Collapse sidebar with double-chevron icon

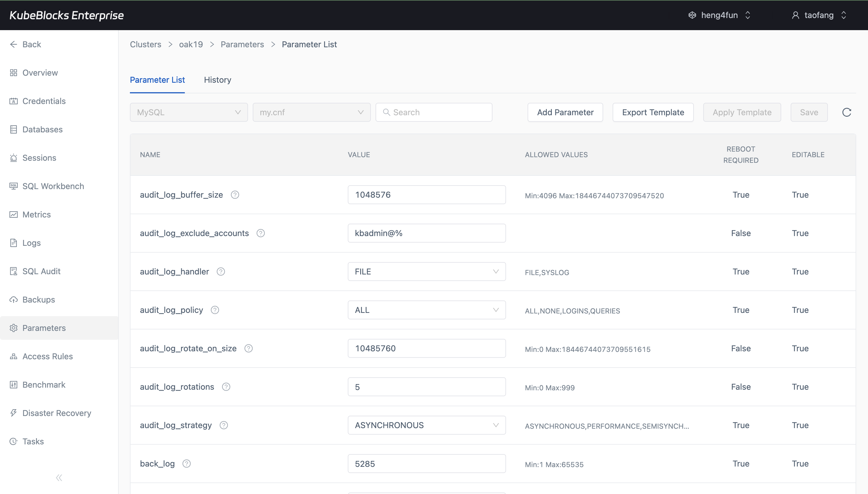(x=59, y=478)
